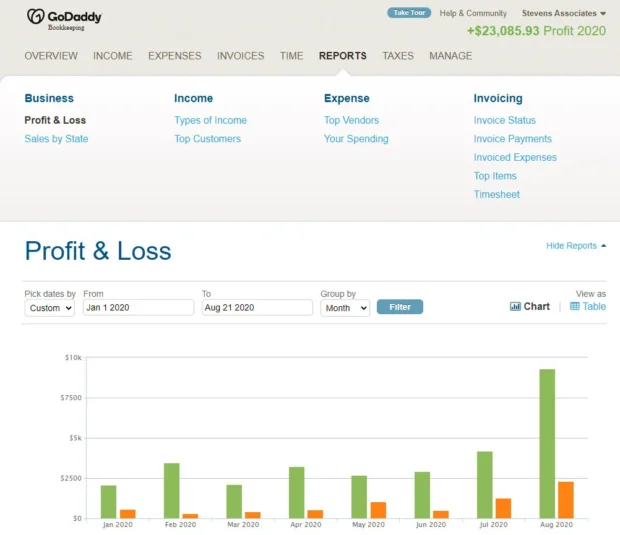Open the MANAGE tab
The image size is (620, 535).
point(450,56)
